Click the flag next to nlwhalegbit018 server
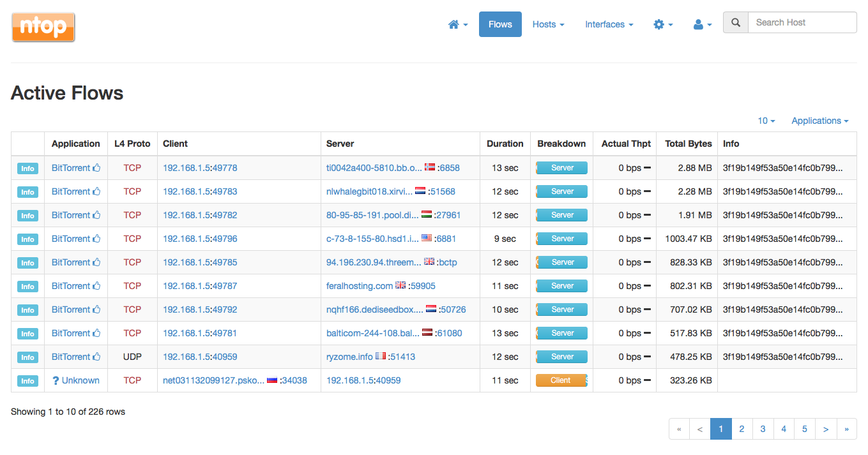868x455 pixels. (x=420, y=191)
